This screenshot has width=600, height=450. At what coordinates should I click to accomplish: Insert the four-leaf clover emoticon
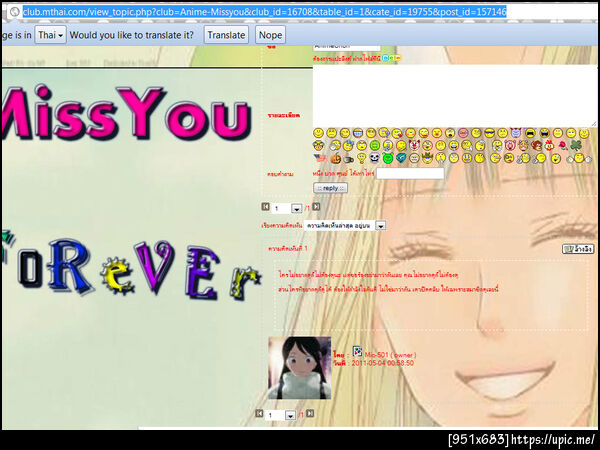(x=576, y=145)
